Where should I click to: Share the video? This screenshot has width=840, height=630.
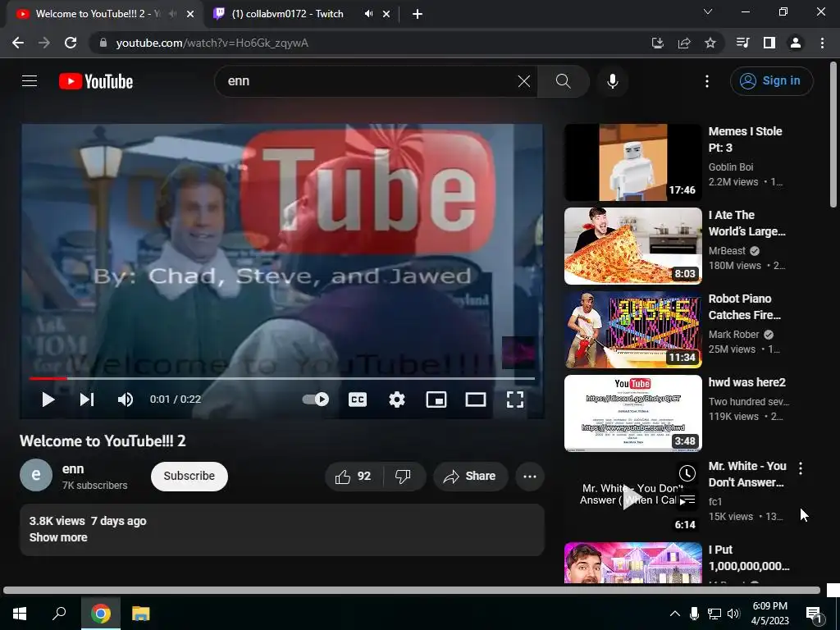point(470,477)
